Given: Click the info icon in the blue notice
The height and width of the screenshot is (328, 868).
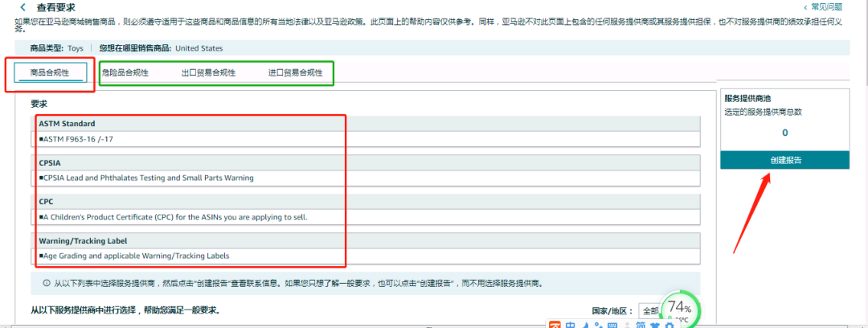Looking at the screenshot, I should [47, 283].
